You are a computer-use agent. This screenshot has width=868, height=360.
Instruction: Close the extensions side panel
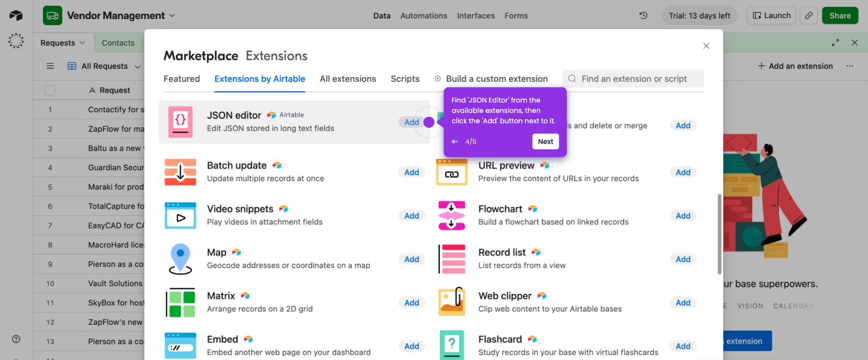855,43
